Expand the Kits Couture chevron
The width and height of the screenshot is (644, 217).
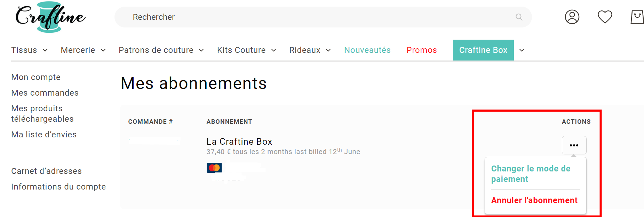[274, 50]
